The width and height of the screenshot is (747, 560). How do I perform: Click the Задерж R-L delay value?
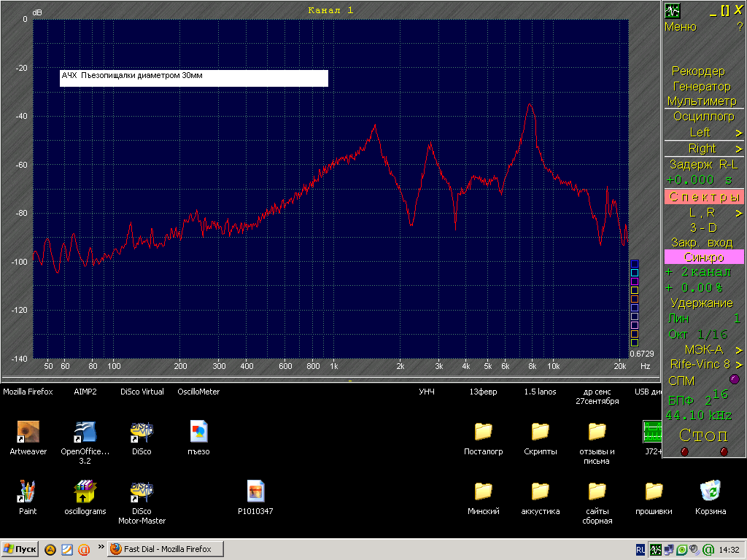tap(699, 179)
